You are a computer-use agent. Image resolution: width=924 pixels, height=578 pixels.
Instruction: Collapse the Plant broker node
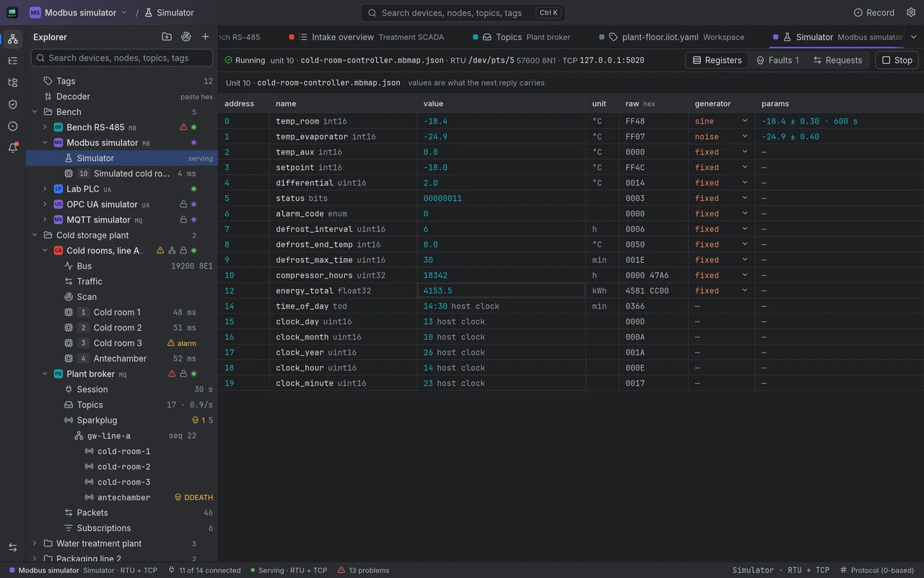tap(45, 374)
